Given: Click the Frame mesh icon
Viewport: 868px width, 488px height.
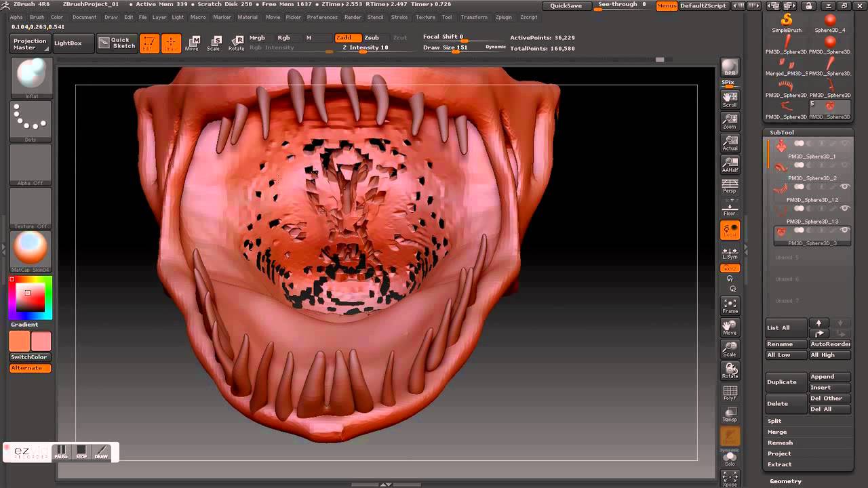Looking at the screenshot, I should tap(730, 306).
